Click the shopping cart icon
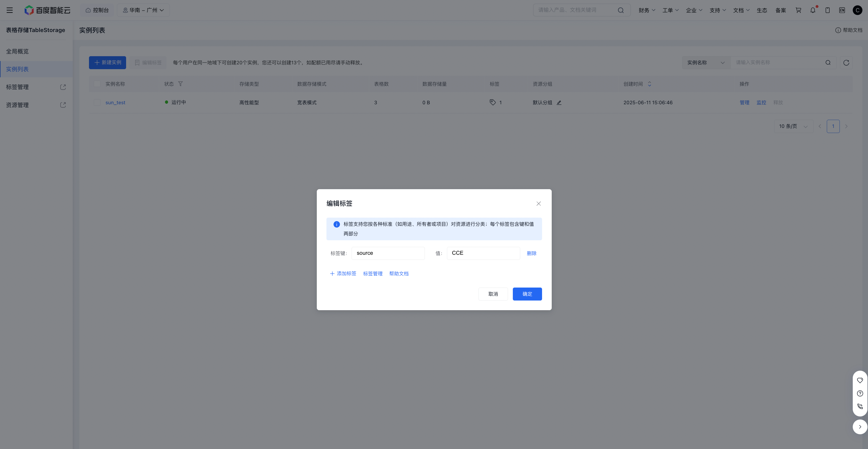This screenshot has width=868, height=449. point(798,10)
